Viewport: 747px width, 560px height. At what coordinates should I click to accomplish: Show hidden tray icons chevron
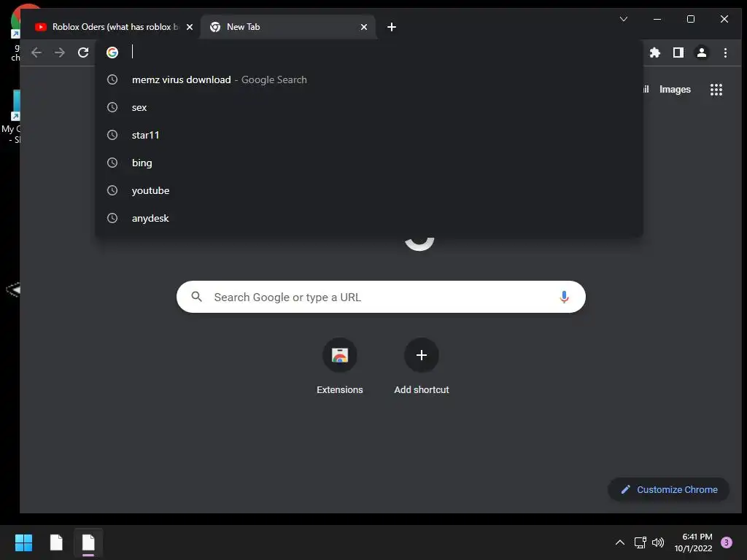(x=620, y=542)
